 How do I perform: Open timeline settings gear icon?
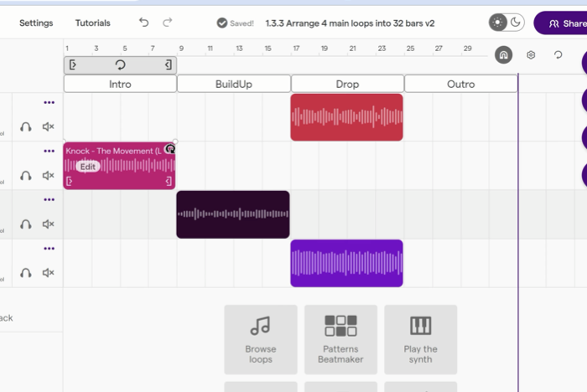tap(531, 55)
